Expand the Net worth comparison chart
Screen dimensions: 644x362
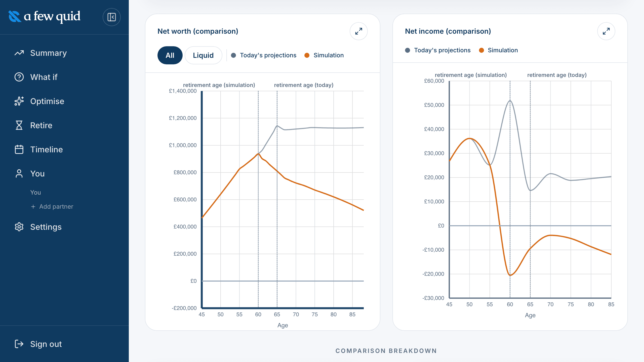click(359, 31)
